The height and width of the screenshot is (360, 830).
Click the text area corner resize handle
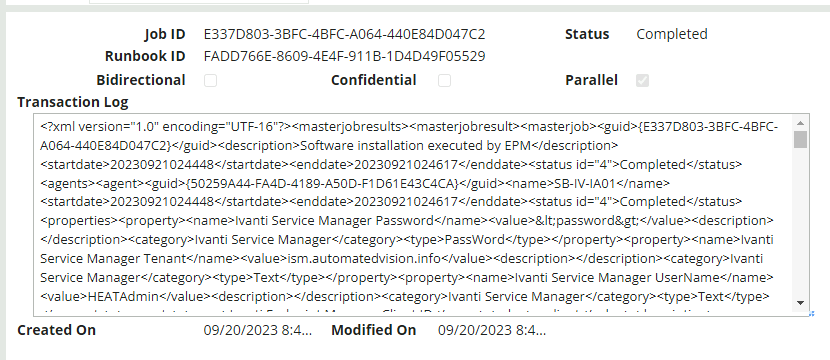pyautogui.click(x=811, y=314)
